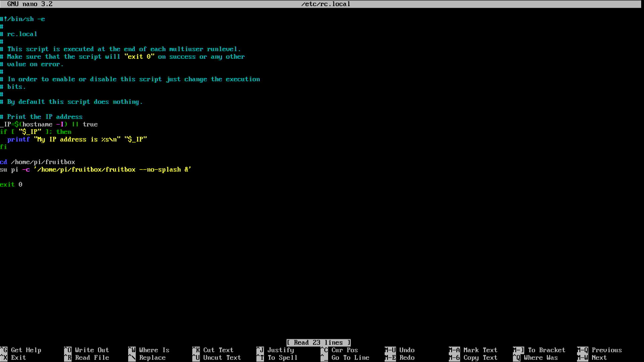Viewport: 644px width, 362px height.
Task: Place cursor on exit 0 line
Action: click(11, 185)
